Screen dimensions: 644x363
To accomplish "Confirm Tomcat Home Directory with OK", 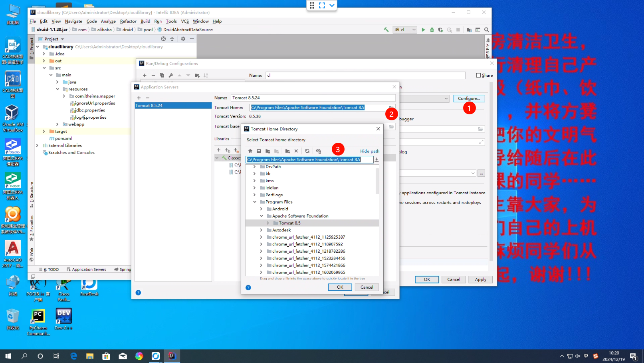I will point(340,287).
